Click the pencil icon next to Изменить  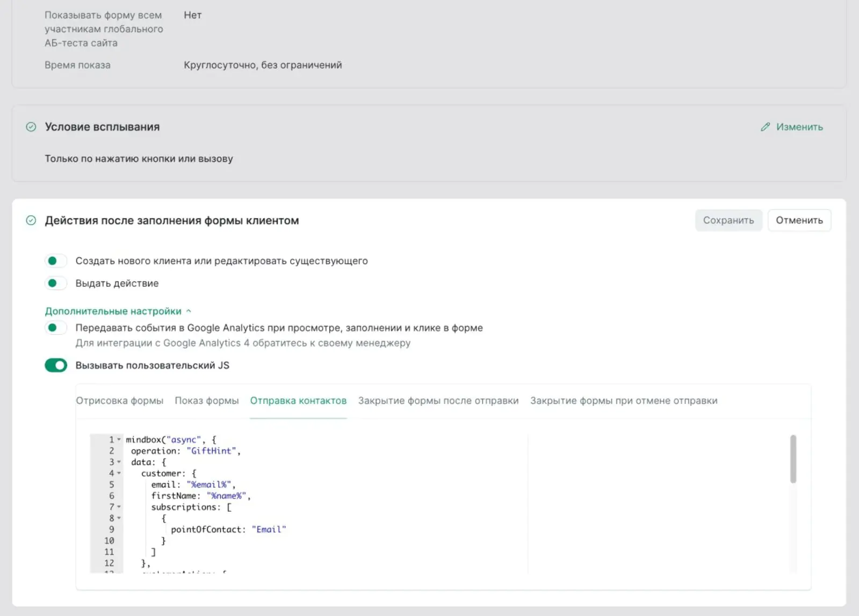pos(766,127)
